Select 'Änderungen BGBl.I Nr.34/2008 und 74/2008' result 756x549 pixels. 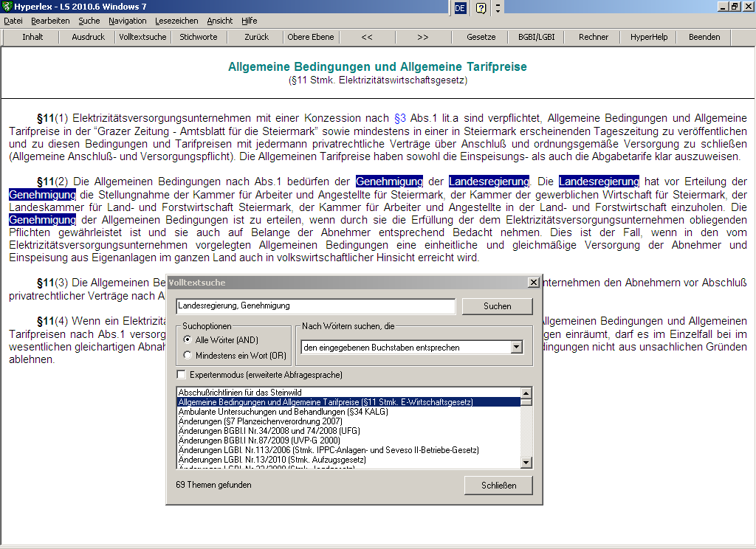(349, 431)
